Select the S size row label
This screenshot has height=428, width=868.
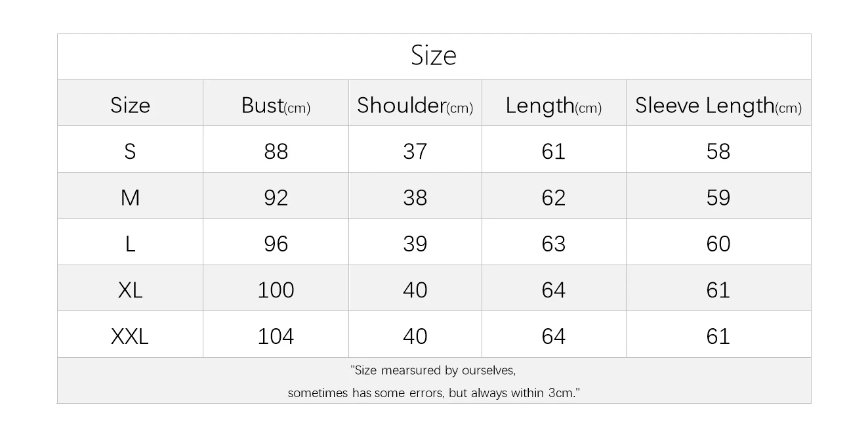click(130, 152)
